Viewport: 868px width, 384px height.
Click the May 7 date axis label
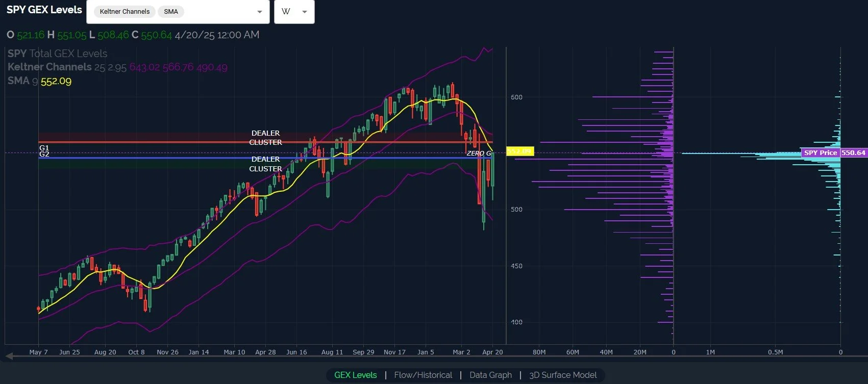[x=38, y=352]
